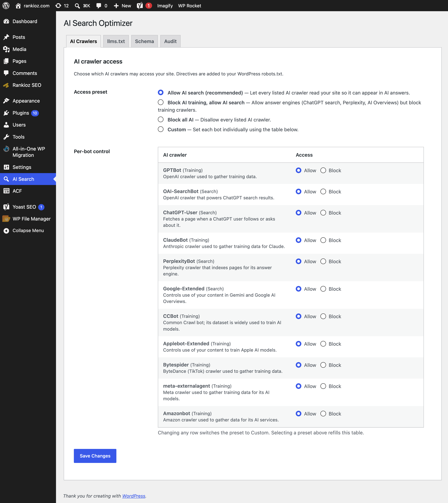Click the 'GPTBot' crawler name
Viewport: 448px width, 503px height.
click(x=172, y=170)
